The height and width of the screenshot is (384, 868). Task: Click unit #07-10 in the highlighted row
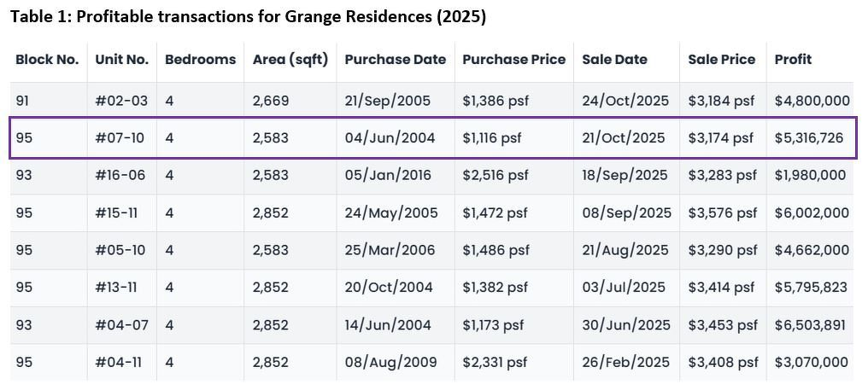click(x=120, y=138)
